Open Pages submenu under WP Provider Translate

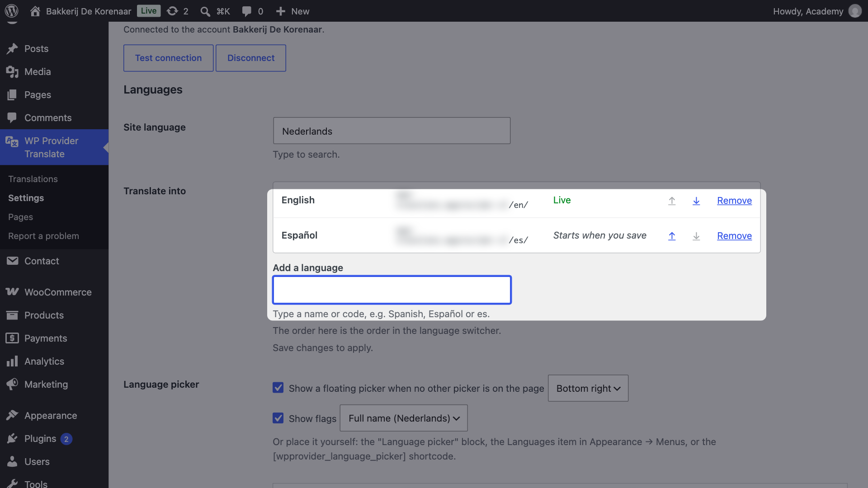click(x=21, y=217)
